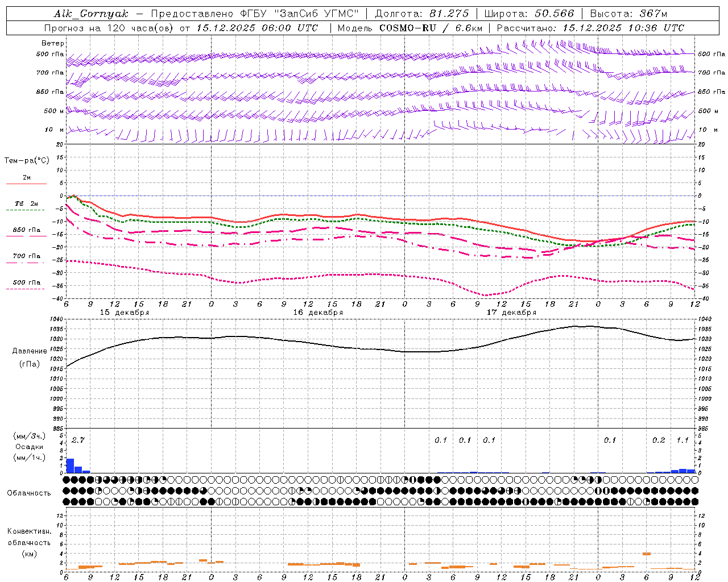Viewport: 728px width, 582px height.
Task: Click the 'Давление' pressure panel label
Action: pyautogui.click(x=30, y=351)
